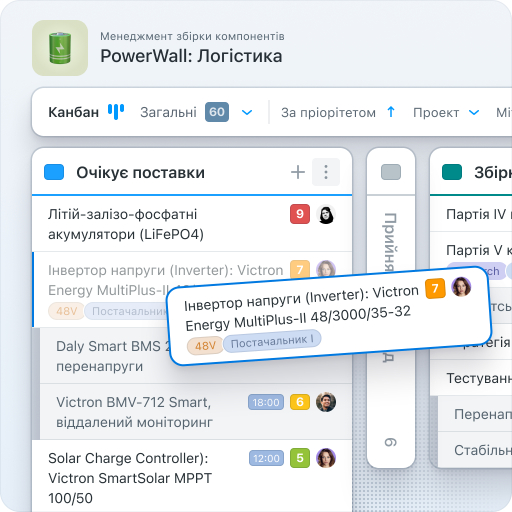
Task: Open the Партія IV card
Action: coord(471,214)
